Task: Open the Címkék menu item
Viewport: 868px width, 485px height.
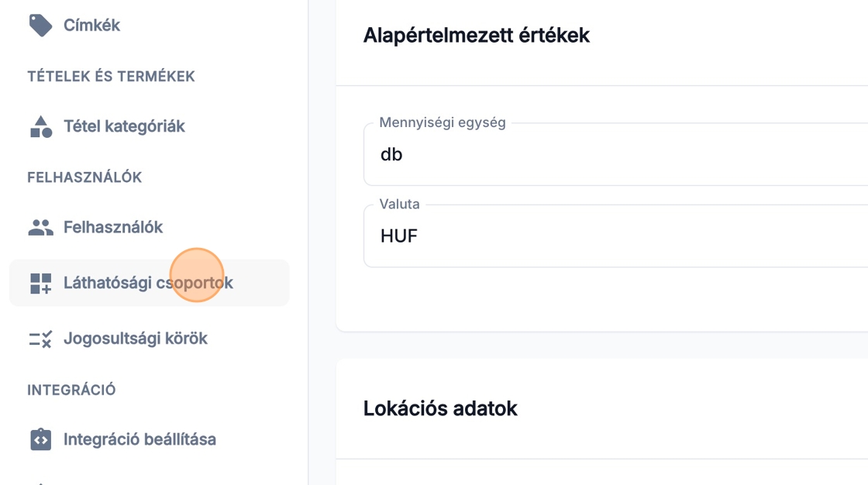Action: (91, 25)
